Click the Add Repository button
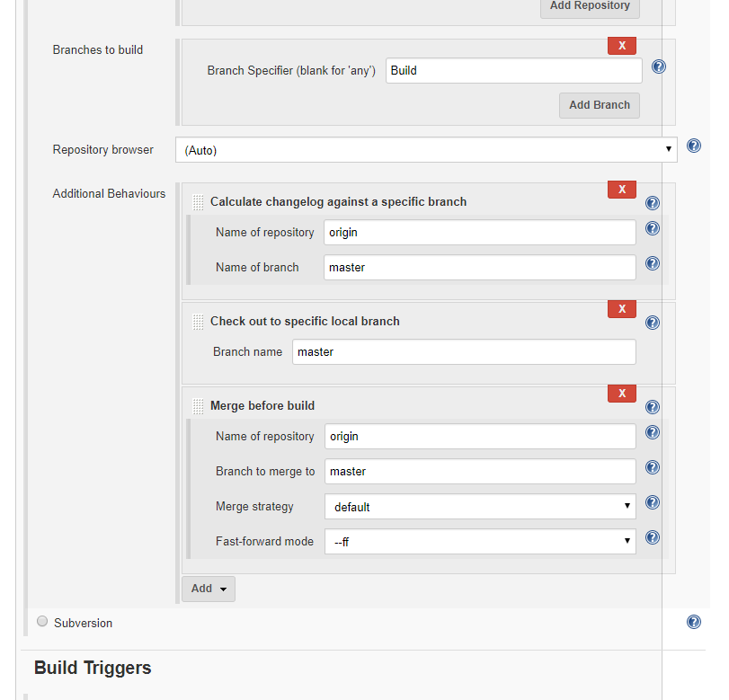Screen dimensions: 729x700 pos(590,6)
